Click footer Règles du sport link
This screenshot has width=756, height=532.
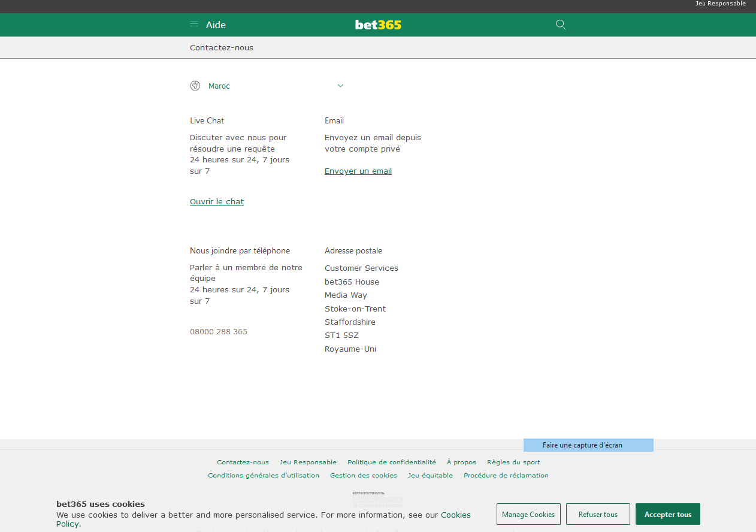coord(513,463)
